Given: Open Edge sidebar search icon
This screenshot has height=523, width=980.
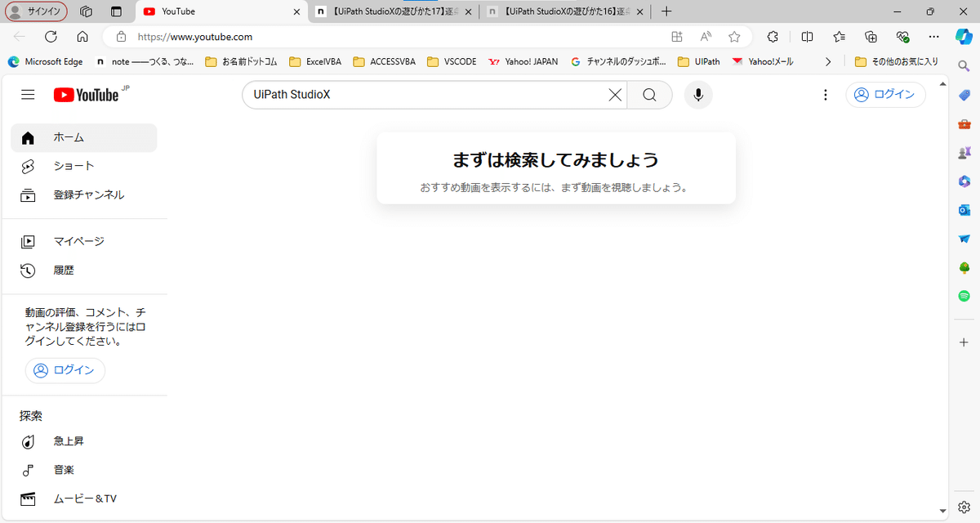Looking at the screenshot, I should [x=964, y=65].
